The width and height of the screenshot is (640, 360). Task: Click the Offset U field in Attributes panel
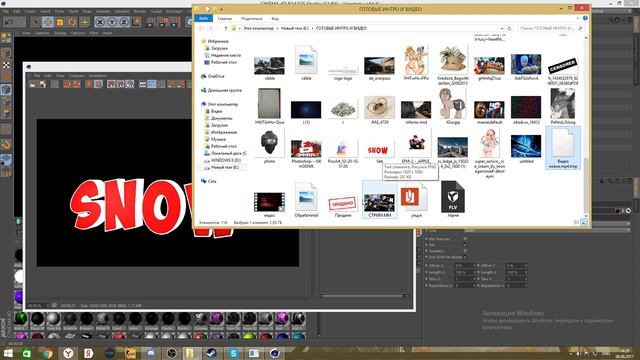pos(464,266)
